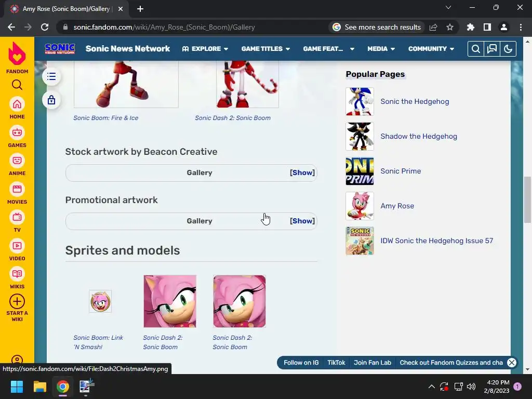Bookmark this page with star icon

pyautogui.click(x=450, y=27)
